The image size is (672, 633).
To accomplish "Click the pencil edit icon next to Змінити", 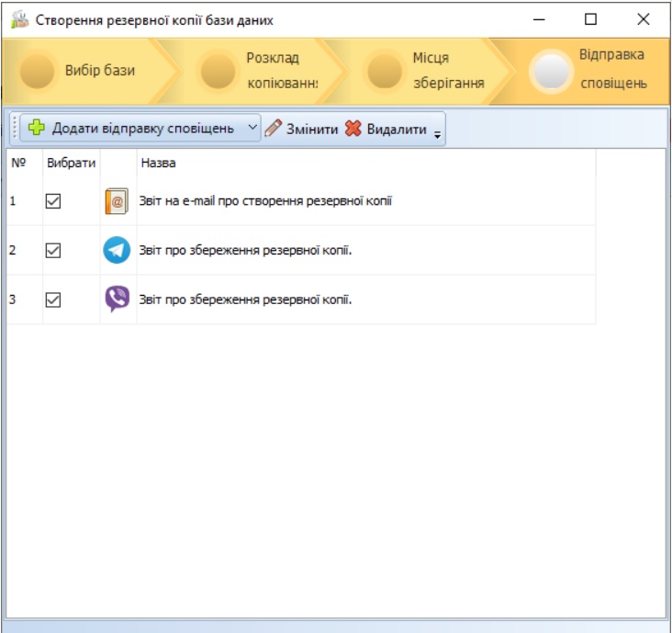I will click(273, 128).
